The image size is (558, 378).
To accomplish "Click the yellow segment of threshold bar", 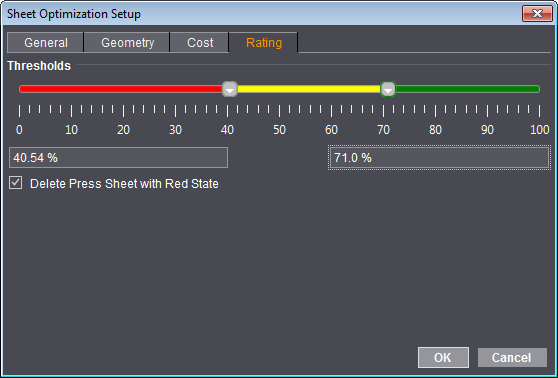I will pos(309,89).
